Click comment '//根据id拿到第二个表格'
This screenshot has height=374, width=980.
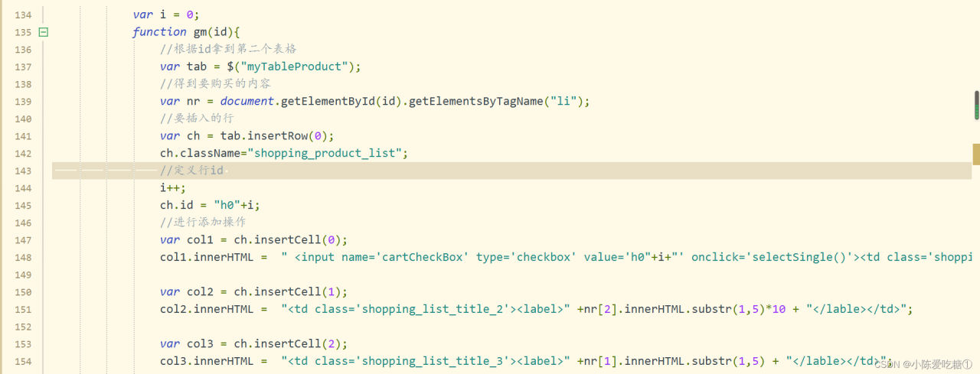coord(228,49)
